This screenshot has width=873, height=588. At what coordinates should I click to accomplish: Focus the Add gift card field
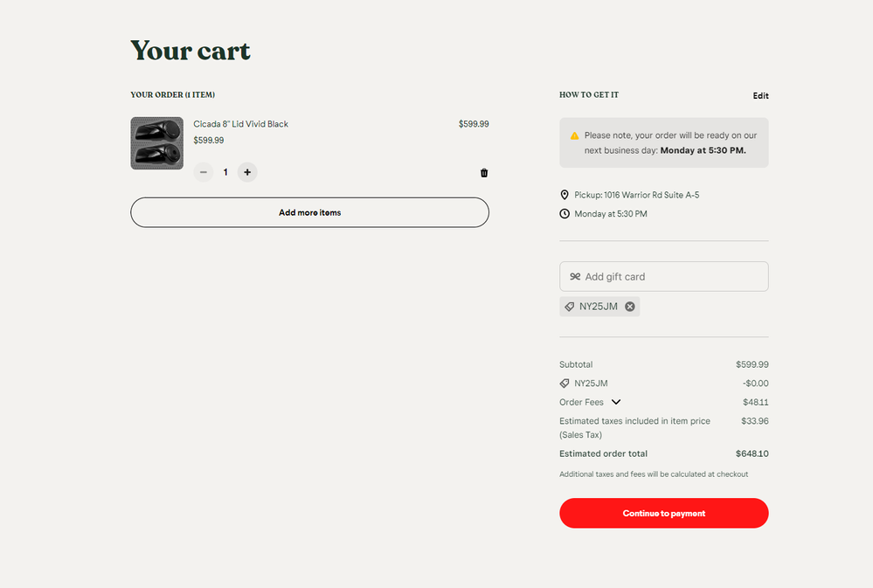[x=673, y=277]
